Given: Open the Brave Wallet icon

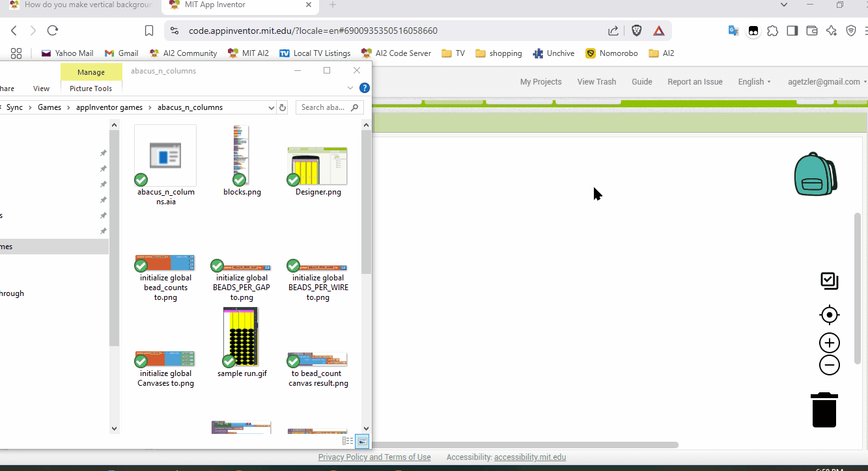Looking at the screenshot, I should (812, 31).
